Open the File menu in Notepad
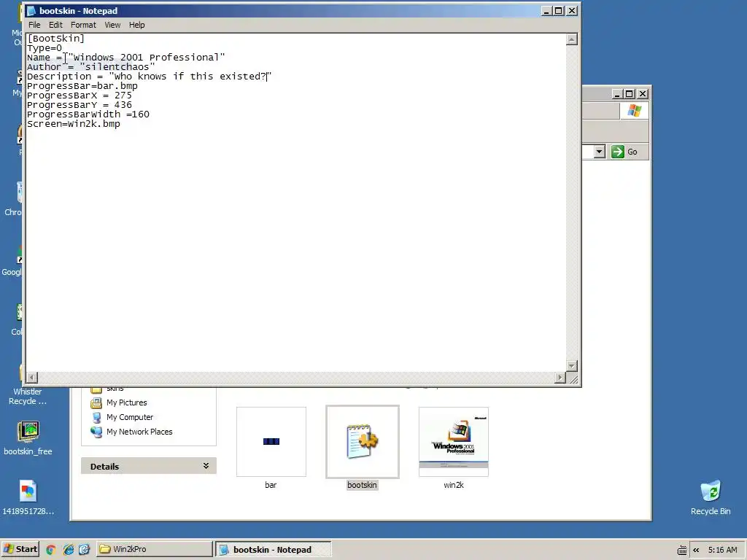The image size is (747, 560). pos(34,25)
